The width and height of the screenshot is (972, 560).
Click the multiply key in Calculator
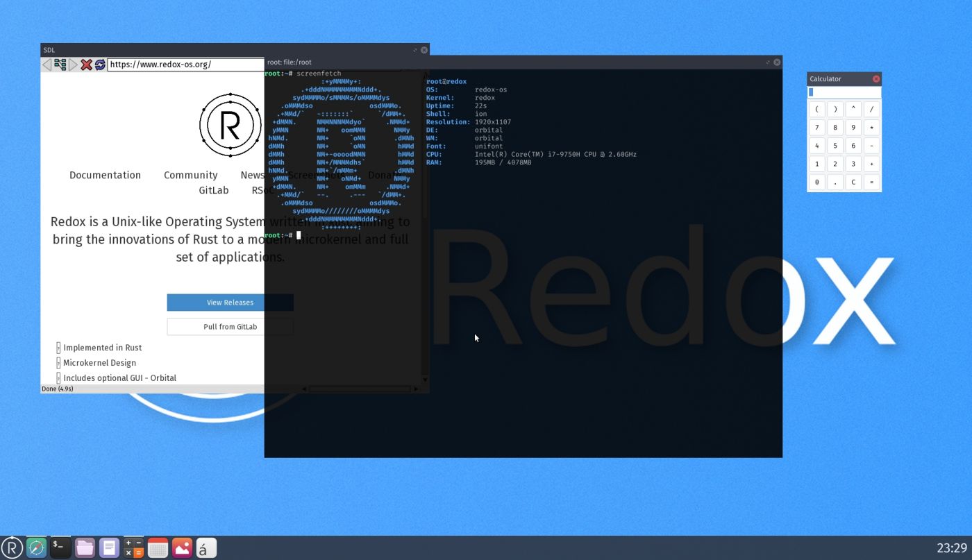click(871, 128)
